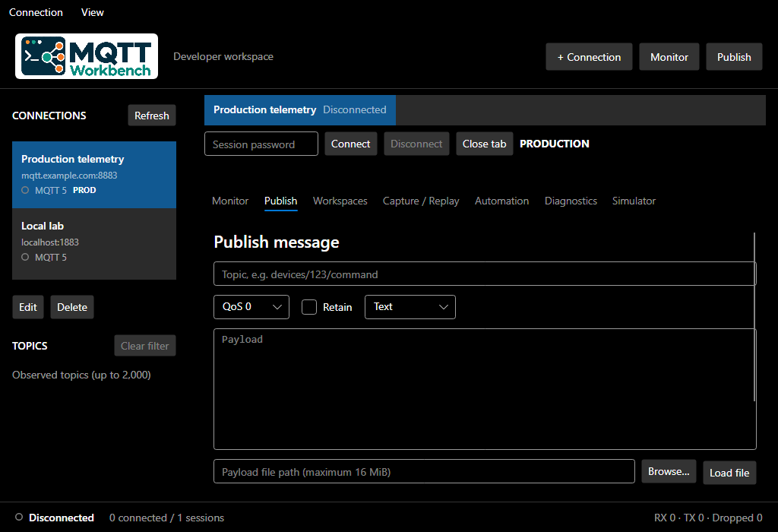Click Production telemetry connection status circle
This screenshot has height=532, width=778.
click(x=25, y=190)
